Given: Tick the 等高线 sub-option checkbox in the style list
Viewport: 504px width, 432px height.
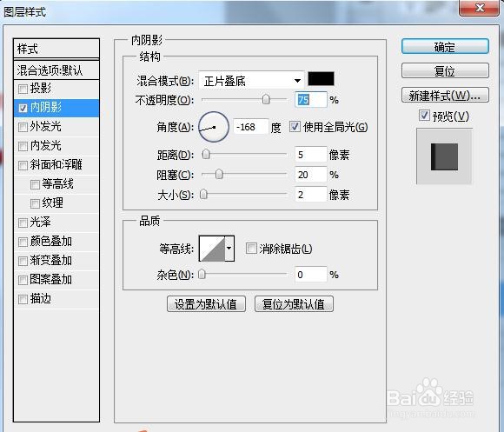Looking at the screenshot, I should (35, 184).
